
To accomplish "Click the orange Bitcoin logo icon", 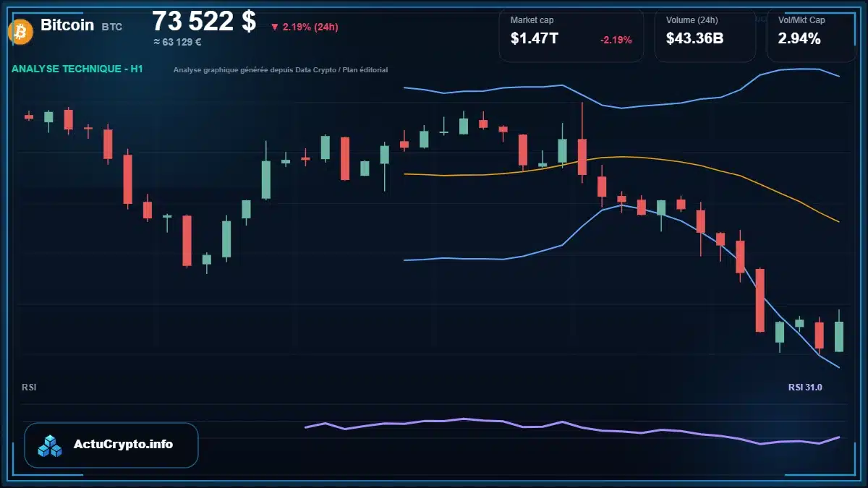I will point(20,31).
